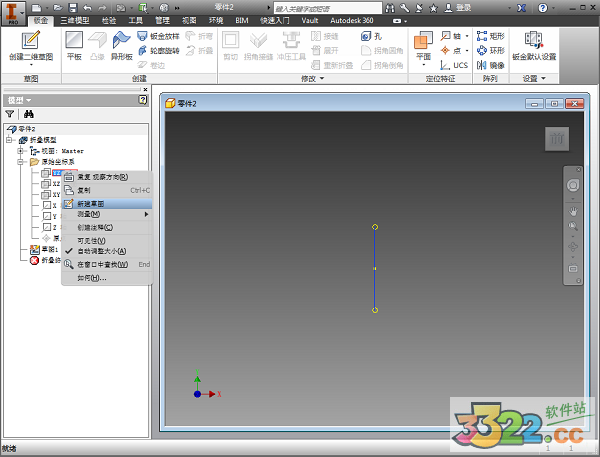Select the 平板 (Face) sheet metal tool
600x457 pixels.
pos(74,45)
